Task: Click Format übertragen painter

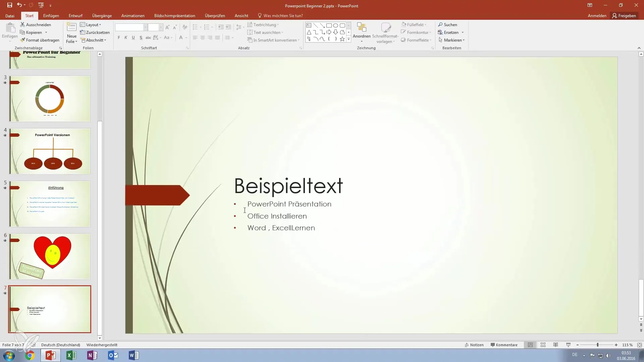Action: [x=40, y=40]
